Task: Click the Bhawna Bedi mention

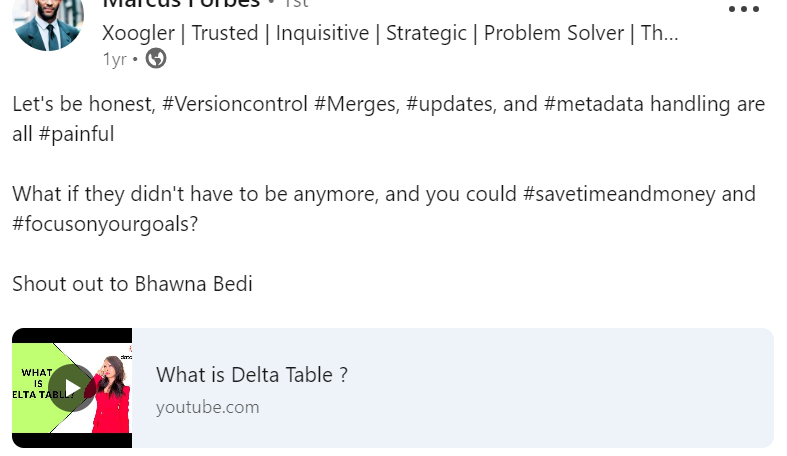Action: (193, 284)
